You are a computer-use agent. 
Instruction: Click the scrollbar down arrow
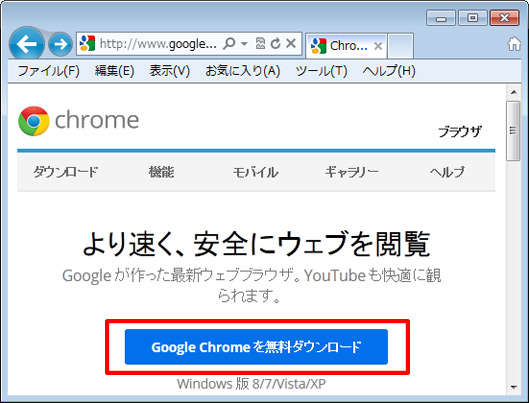pos(513,387)
